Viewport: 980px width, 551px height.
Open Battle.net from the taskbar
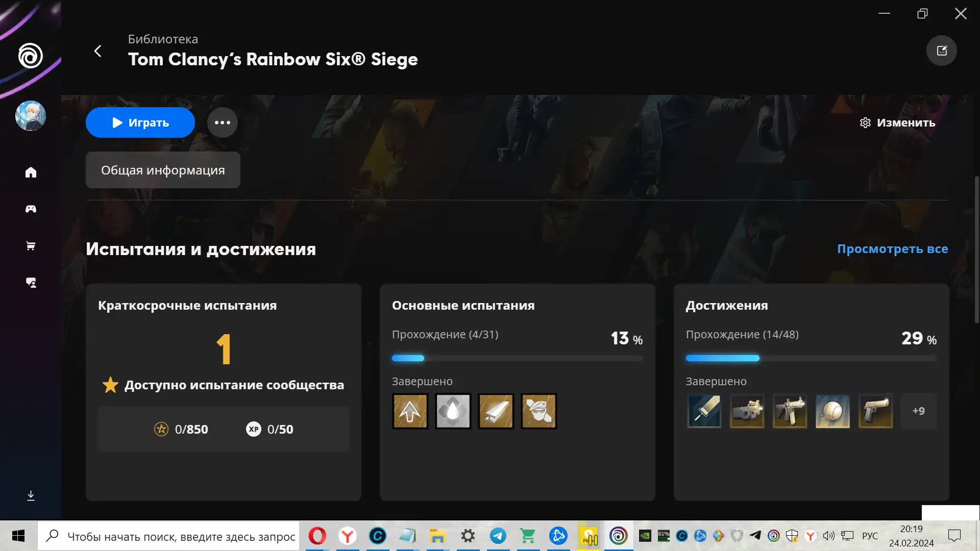(x=558, y=536)
